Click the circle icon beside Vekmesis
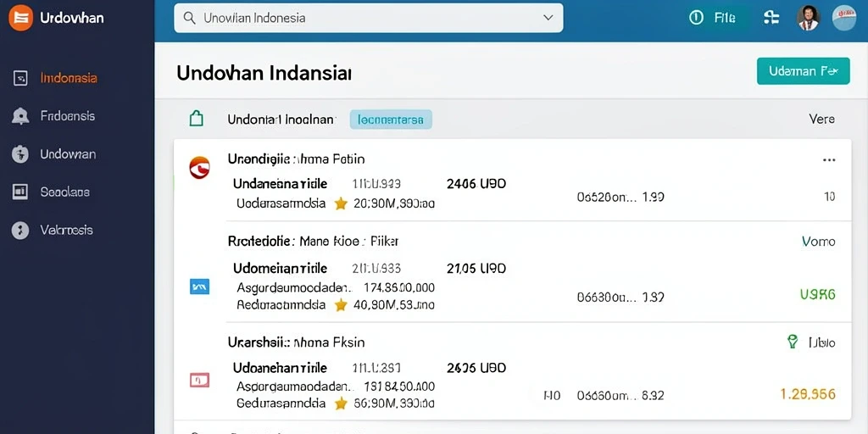Viewport: 868px width, 434px height. pos(20,231)
